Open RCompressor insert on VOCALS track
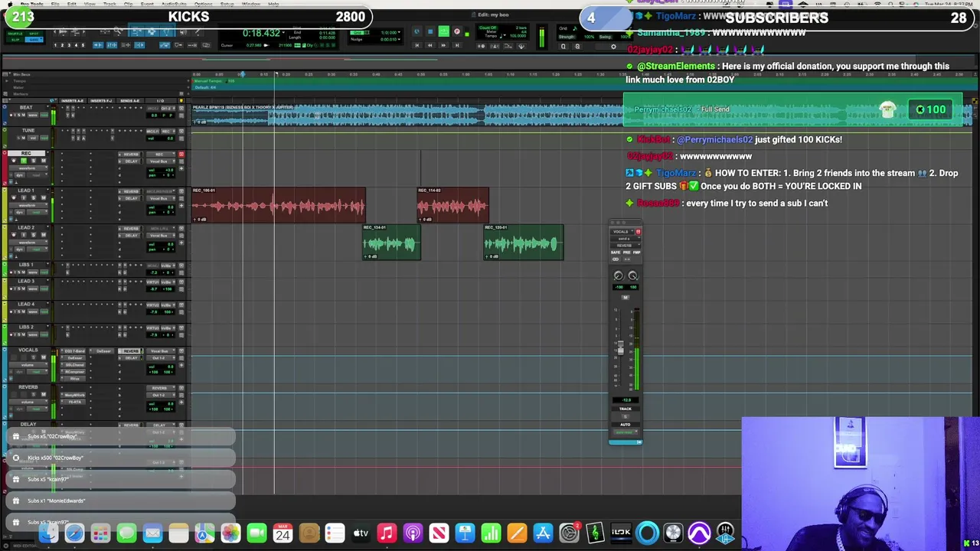The image size is (980, 551). [x=73, y=372]
